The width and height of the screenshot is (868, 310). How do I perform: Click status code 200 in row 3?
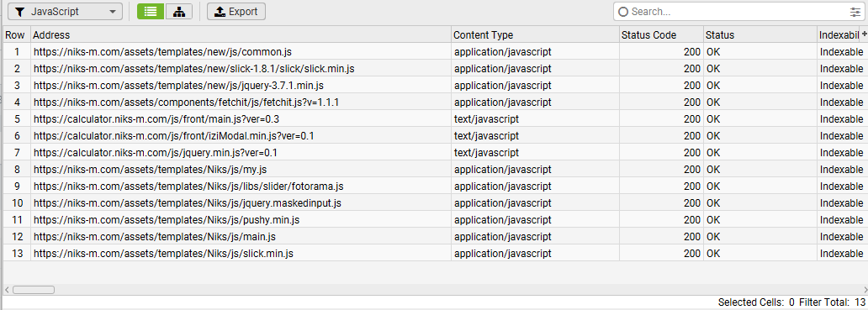click(x=661, y=86)
